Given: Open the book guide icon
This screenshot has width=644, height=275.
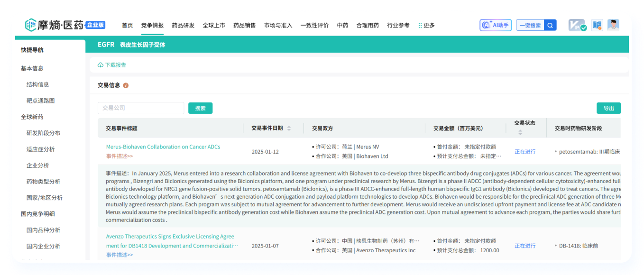Looking at the screenshot, I should 597,25.
